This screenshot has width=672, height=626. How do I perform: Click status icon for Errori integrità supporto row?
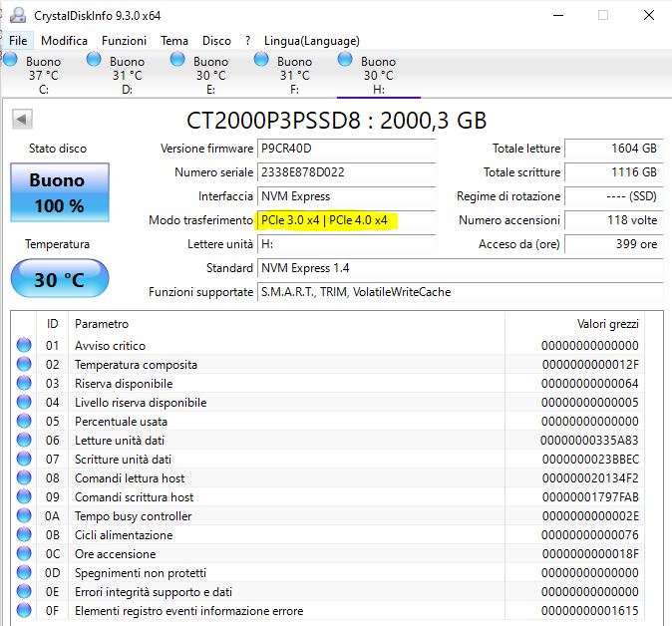click(24, 591)
